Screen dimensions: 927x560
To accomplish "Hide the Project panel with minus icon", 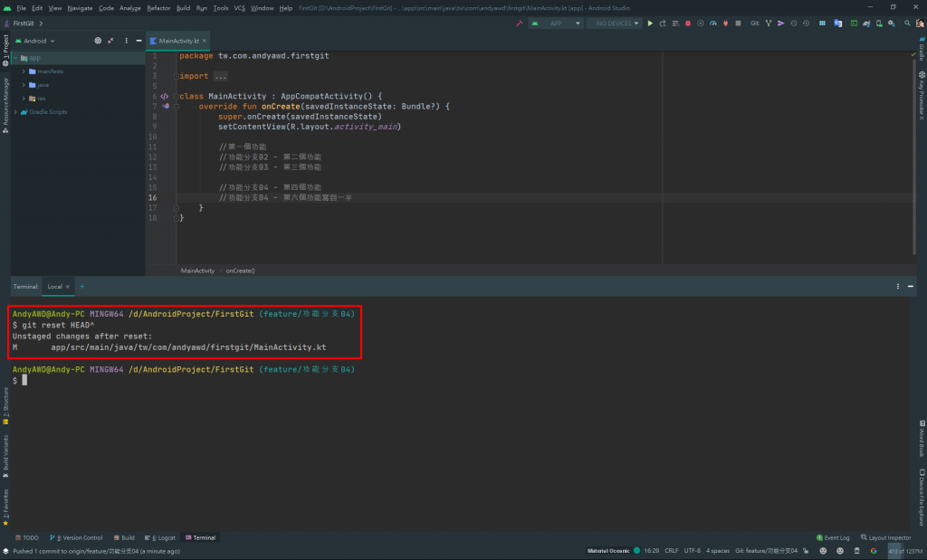I will [139, 41].
